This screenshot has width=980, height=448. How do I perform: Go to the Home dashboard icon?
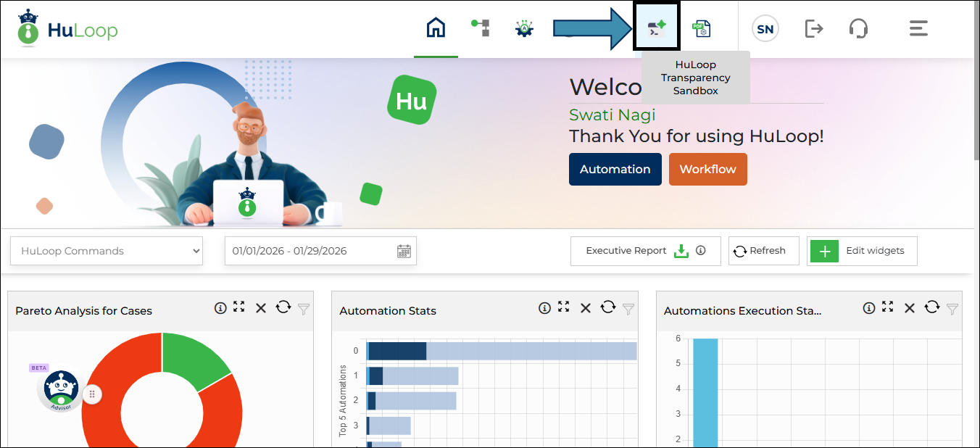436,28
